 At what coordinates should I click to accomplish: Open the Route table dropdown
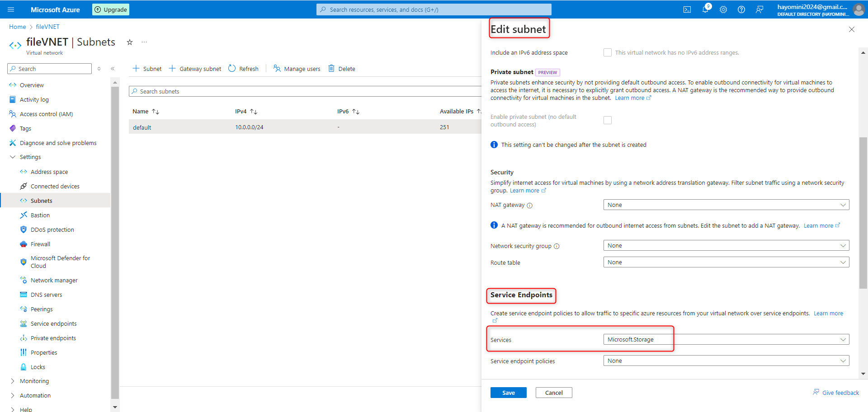pyautogui.click(x=726, y=262)
